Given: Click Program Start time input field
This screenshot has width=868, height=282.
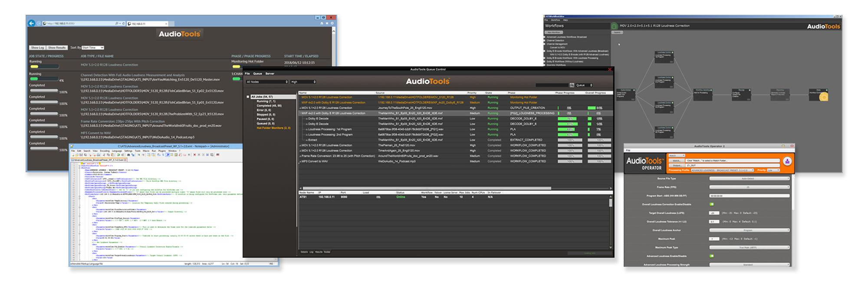Looking at the screenshot, I should 750,196.
